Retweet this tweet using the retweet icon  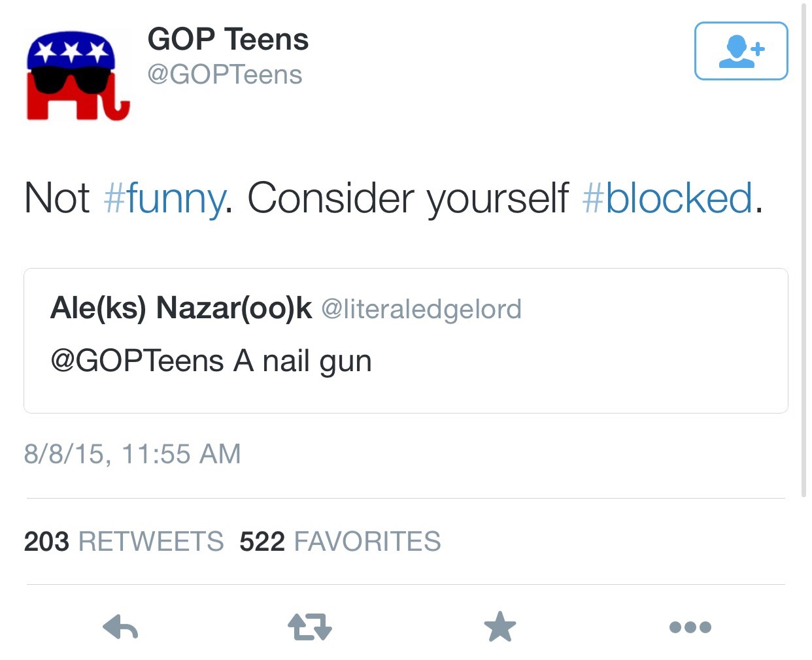click(x=310, y=627)
